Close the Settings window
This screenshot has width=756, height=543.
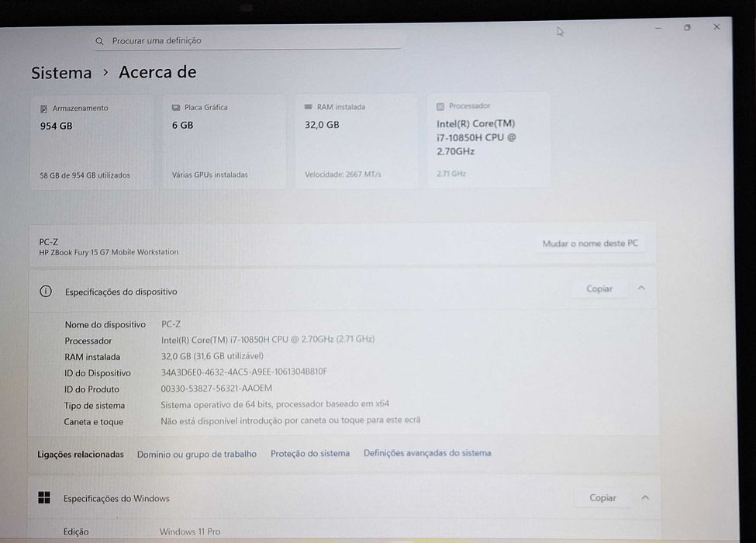pos(717,27)
